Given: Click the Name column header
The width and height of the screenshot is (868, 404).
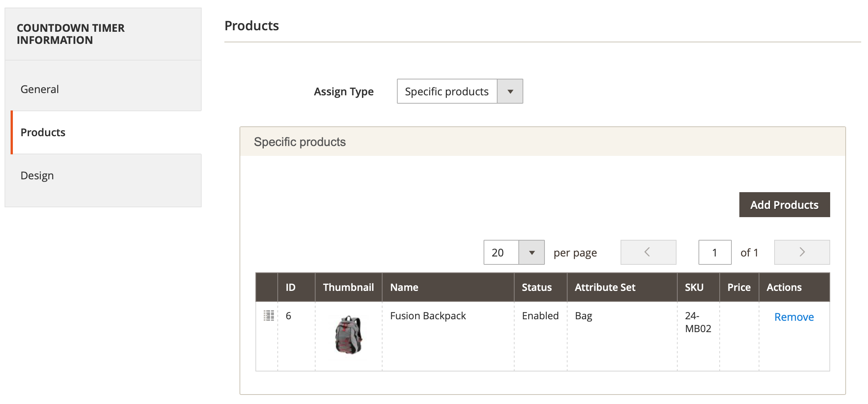Looking at the screenshot, I should 448,287.
